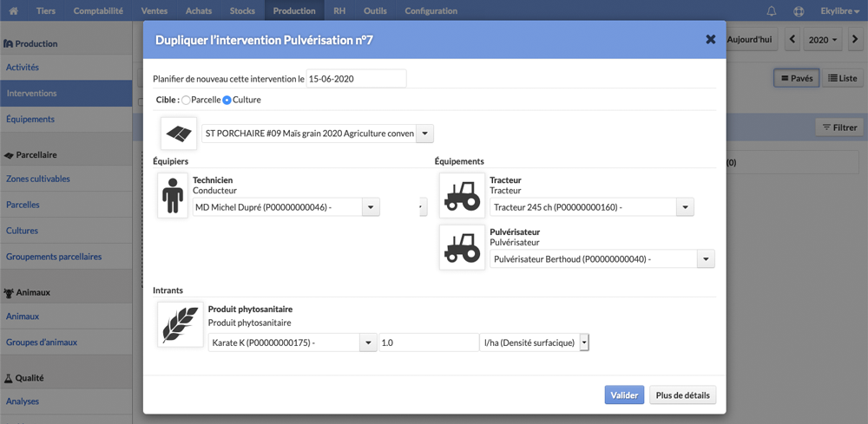Viewport: 868px width, 424px height.
Task: Close the duplicate intervention dialog
Action: pos(711,39)
